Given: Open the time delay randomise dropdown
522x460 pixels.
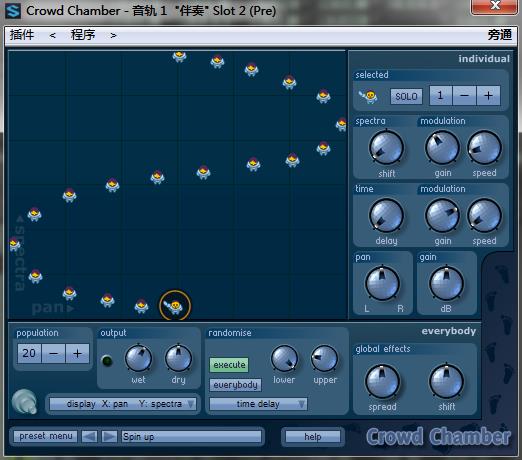Looking at the screenshot, I should click(x=258, y=404).
